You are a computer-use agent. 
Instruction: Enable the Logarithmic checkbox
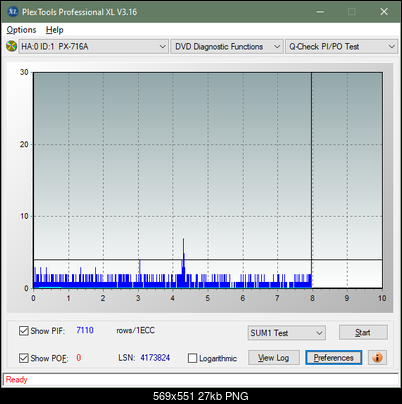click(x=192, y=358)
